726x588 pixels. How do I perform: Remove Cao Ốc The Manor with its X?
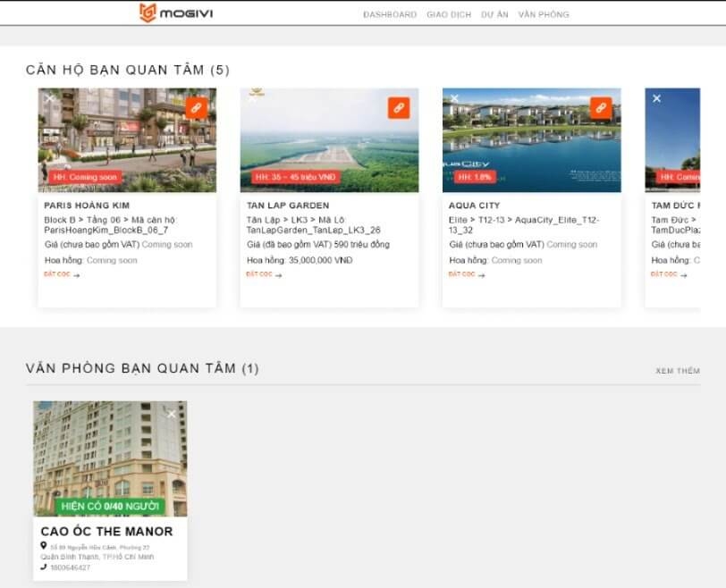[x=172, y=414]
